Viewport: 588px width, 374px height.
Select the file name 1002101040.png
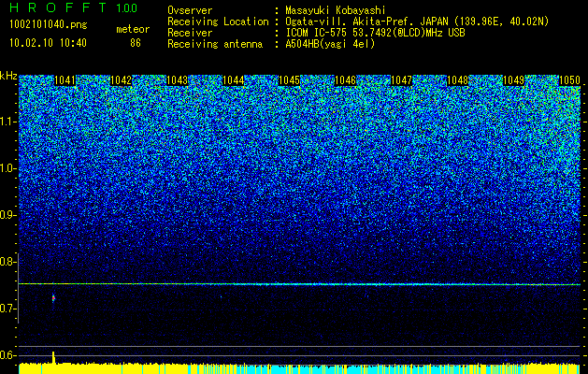49,24
